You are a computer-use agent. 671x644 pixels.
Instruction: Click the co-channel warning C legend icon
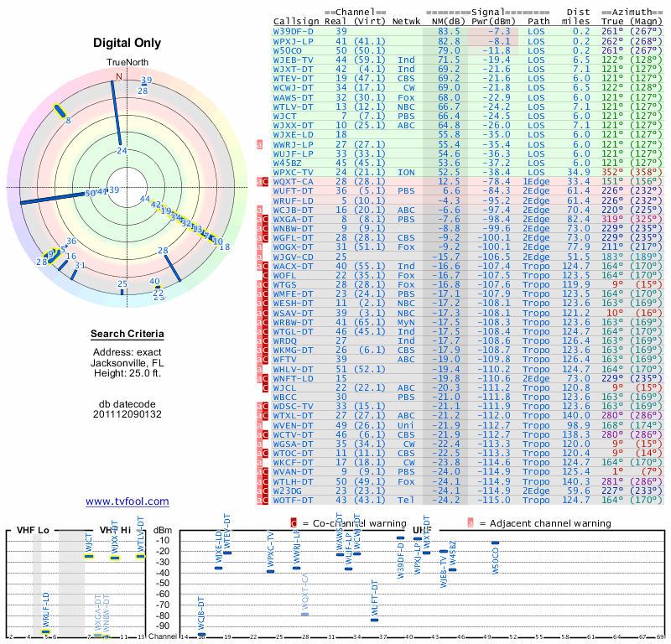294,523
